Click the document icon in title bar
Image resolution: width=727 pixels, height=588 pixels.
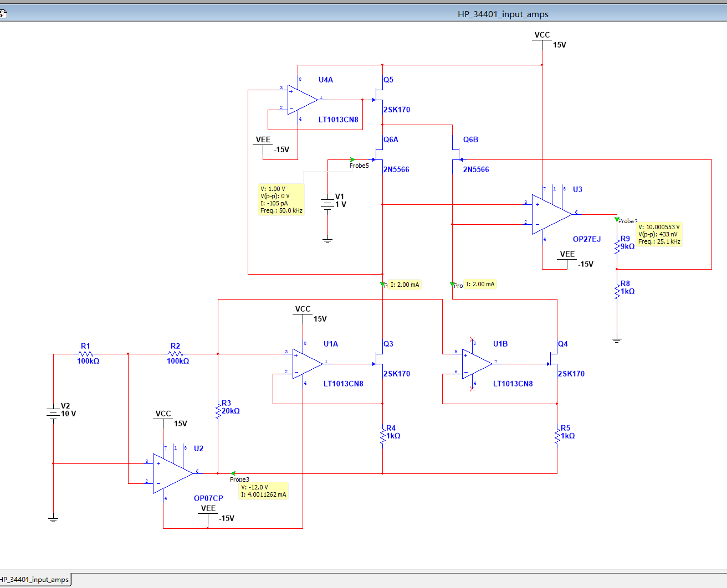click(3, 14)
